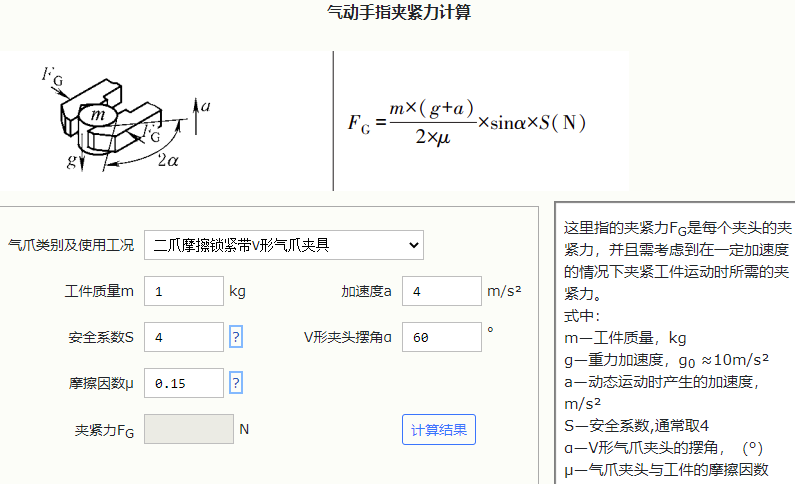Click the V形夹头摆角α input field

coord(442,337)
